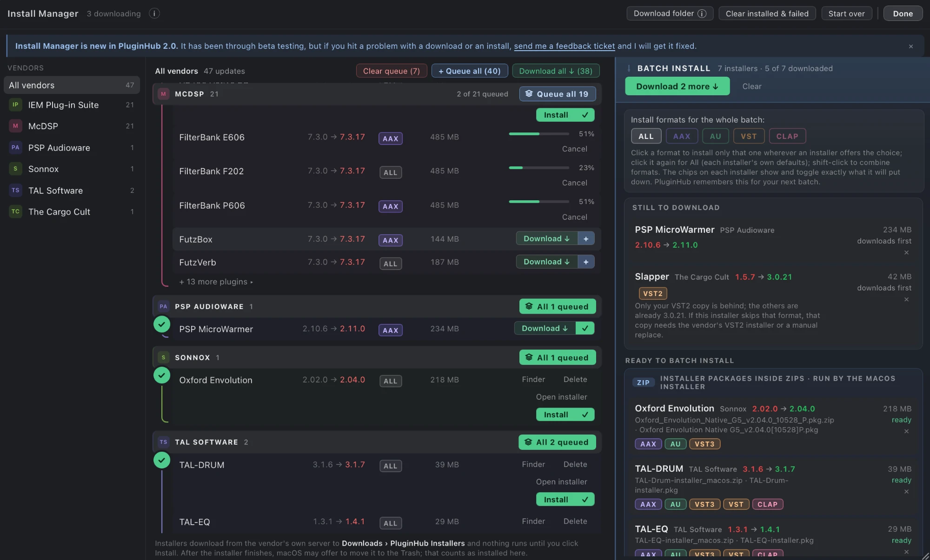
Task: Click the McDSP vendor badge in sidebar
Action: [15, 126]
